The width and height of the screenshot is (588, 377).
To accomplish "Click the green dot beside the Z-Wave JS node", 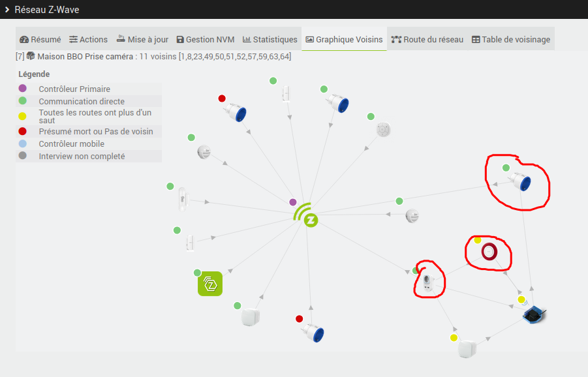I will 197,273.
